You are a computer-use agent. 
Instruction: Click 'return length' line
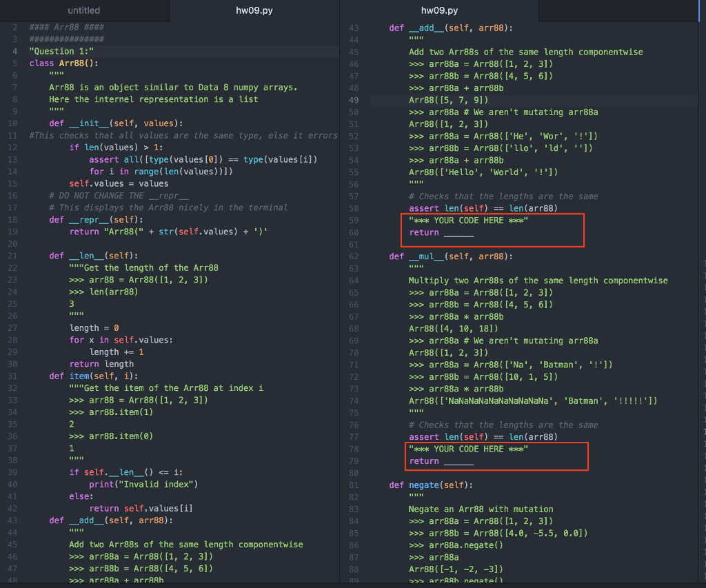coord(101,364)
